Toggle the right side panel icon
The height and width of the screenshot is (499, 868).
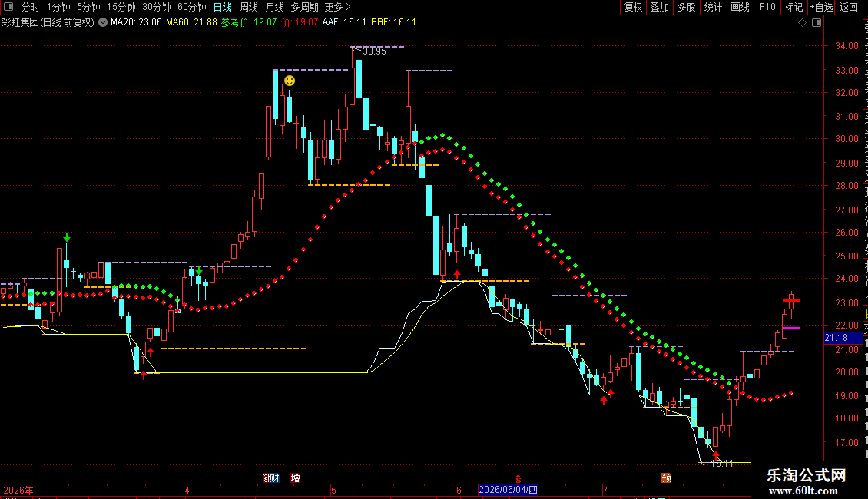click(x=817, y=23)
